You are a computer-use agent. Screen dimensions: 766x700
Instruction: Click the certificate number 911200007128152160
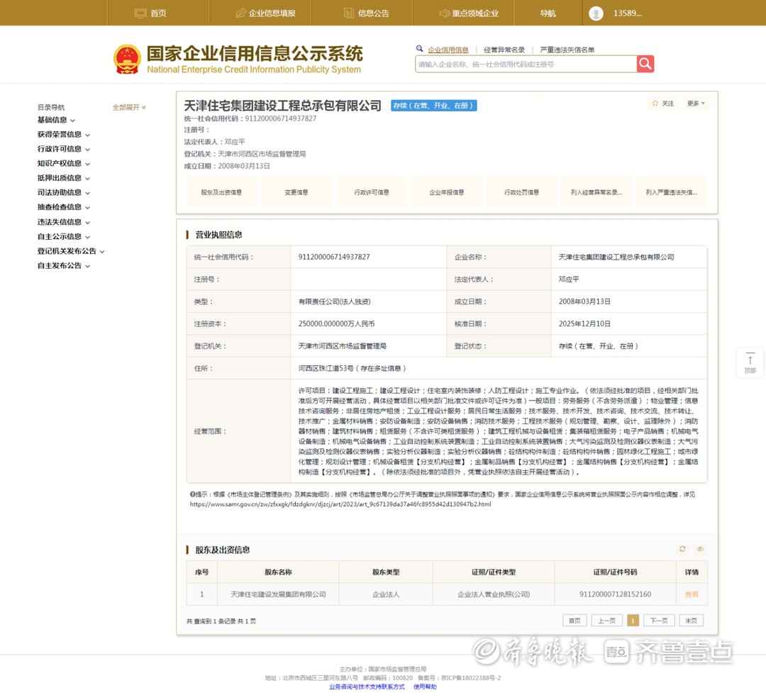point(615,594)
